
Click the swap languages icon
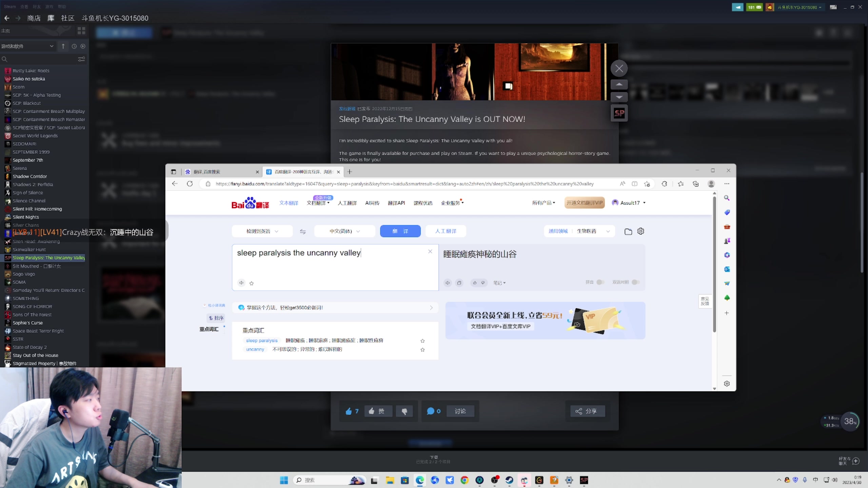pos(303,231)
